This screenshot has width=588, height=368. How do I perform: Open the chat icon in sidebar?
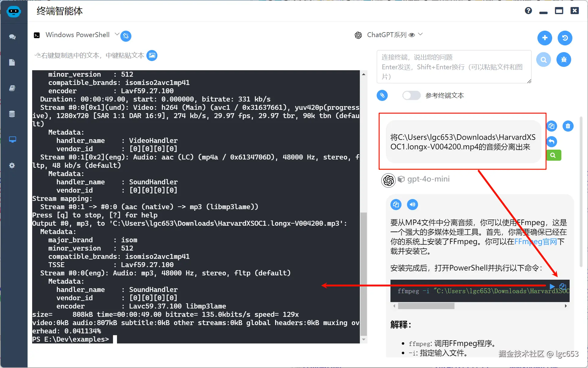coord(12,37)
